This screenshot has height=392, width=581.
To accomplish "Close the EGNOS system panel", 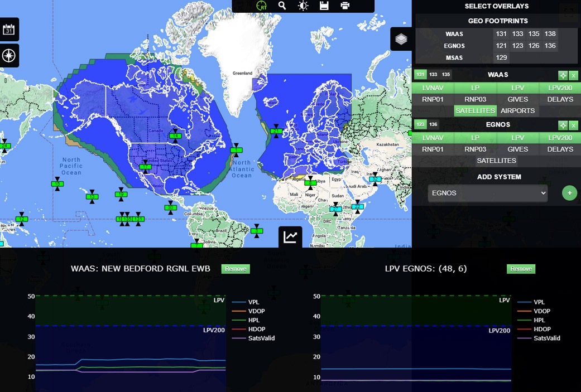I will coord(574,125).
